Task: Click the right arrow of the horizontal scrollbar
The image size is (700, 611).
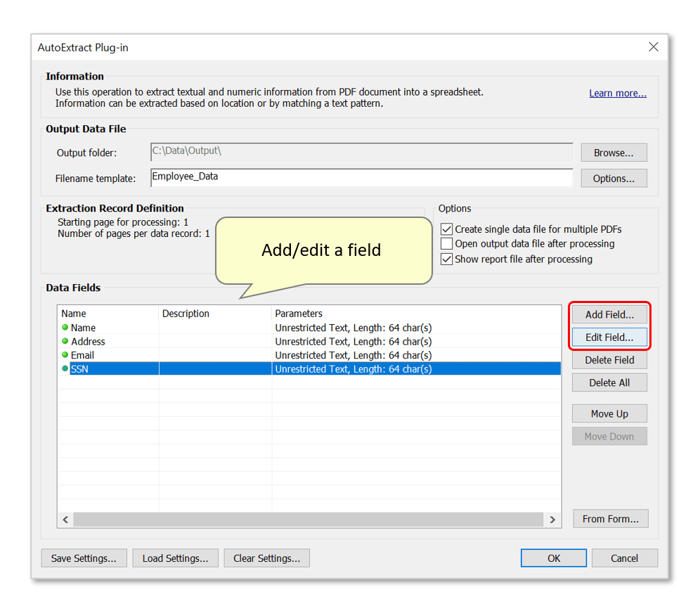Action: pos(554,519)
